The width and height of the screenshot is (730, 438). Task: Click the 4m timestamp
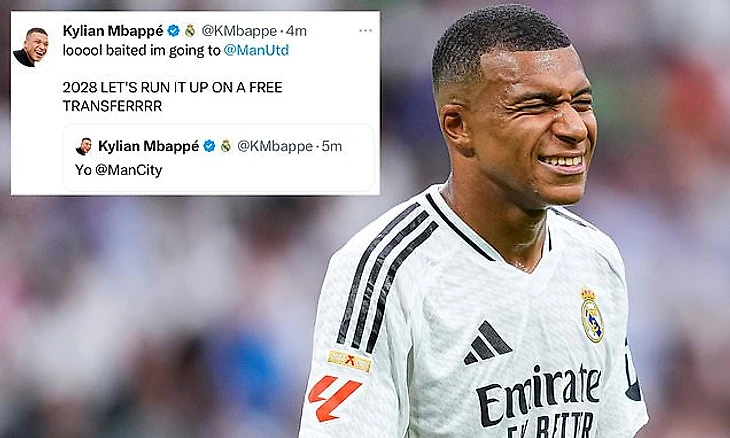296,31
